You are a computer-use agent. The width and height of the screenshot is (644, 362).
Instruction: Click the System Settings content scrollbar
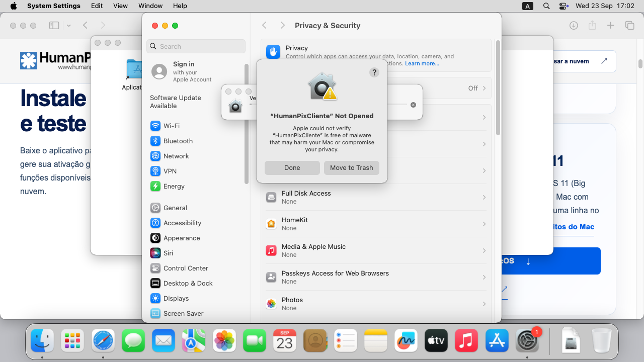point(498,88)
